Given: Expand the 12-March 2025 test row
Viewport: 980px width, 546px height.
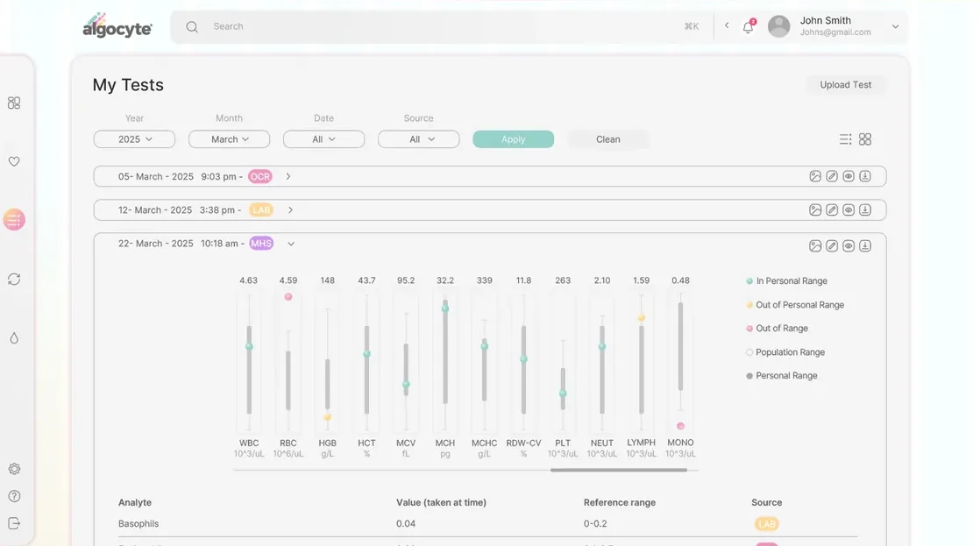Looking at the screenshot, I should coord(291,210).
